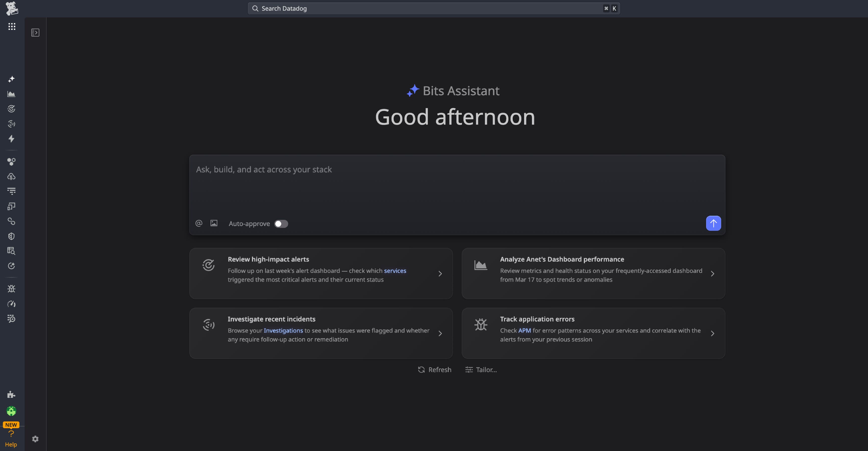Open Investigations from the incidents card

point(283,330)
